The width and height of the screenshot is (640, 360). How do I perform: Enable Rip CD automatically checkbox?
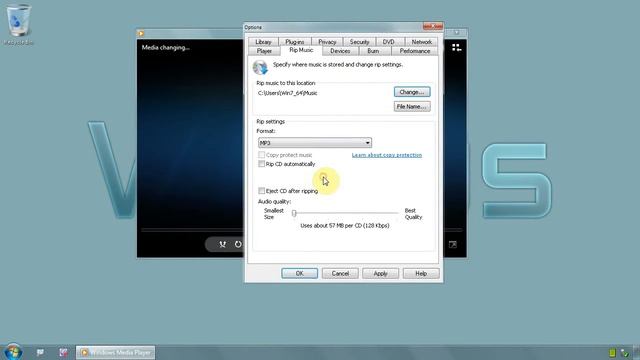click(262, 164)
